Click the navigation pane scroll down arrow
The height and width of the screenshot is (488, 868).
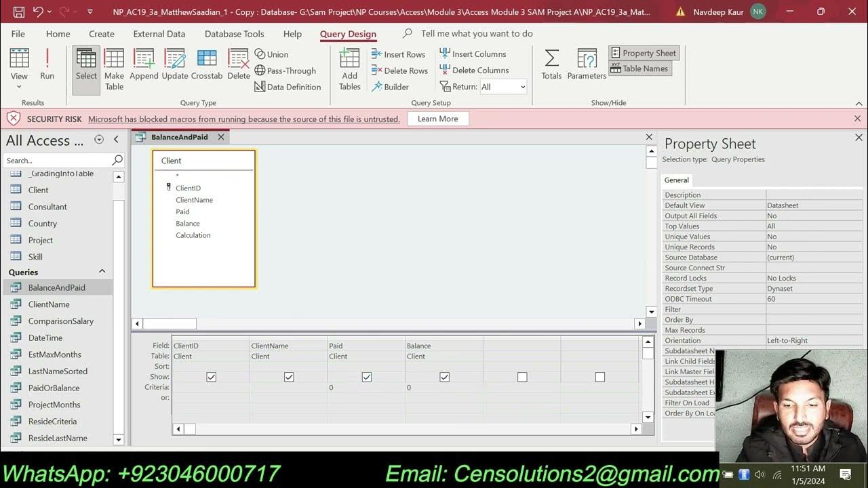coord(118,439)
